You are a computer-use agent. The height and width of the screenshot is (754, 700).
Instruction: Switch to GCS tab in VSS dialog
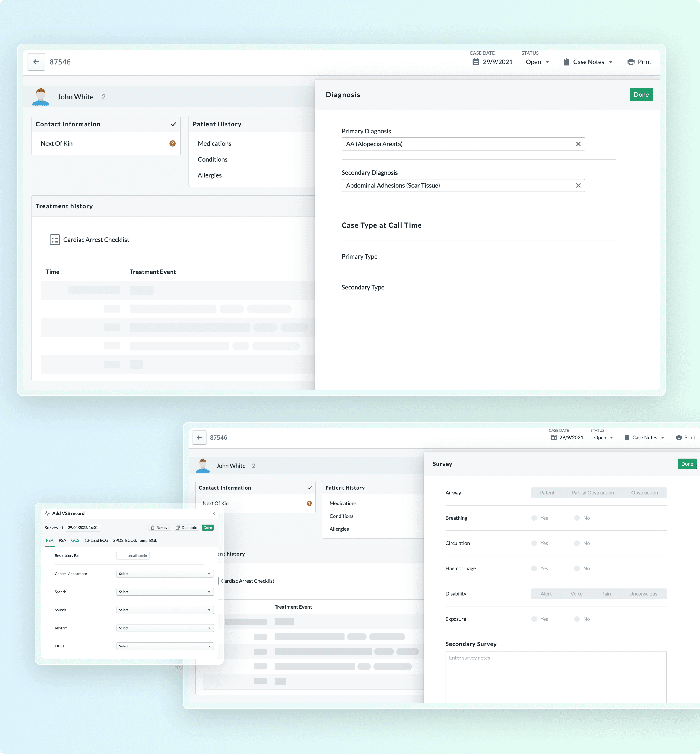[75, 540]
